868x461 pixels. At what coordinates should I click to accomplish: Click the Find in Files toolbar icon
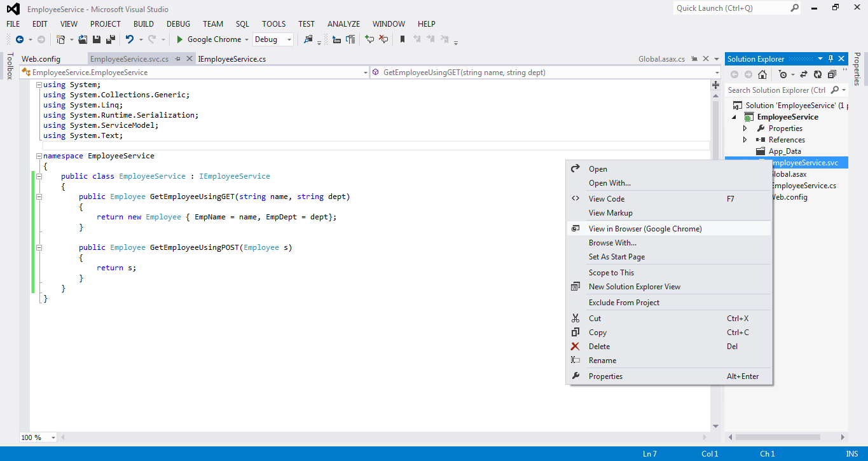pyautogui.click(x=308, y=39)
